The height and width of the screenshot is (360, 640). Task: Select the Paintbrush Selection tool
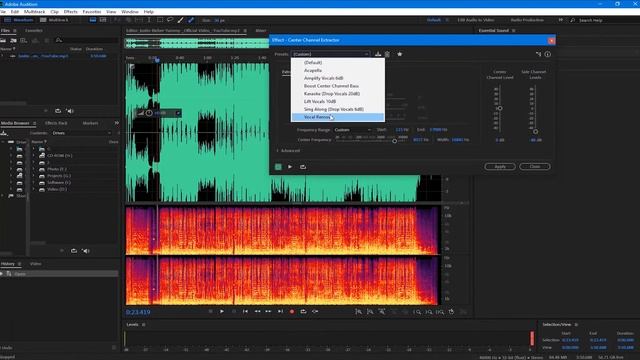180,20
